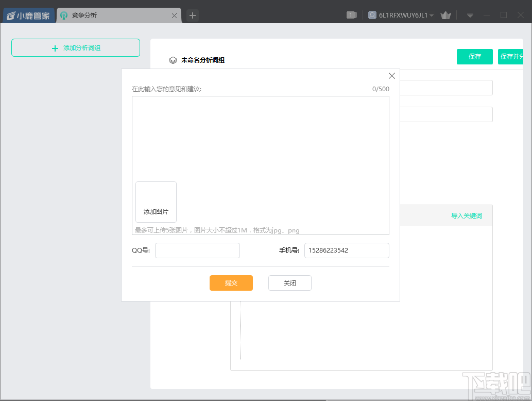532x401 pixels.
Task: Click the 添加图片 add picture box
Action: coord(156,202)
